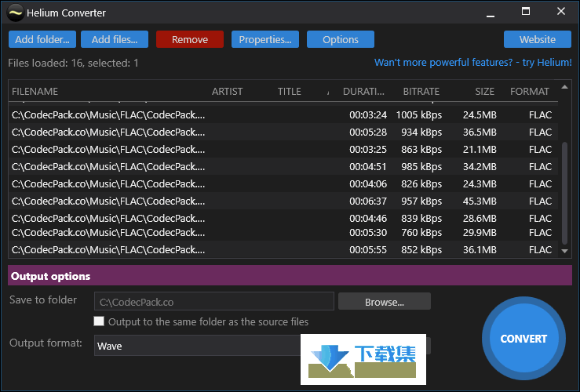Sort list by SIZE column header

(484, 91)
